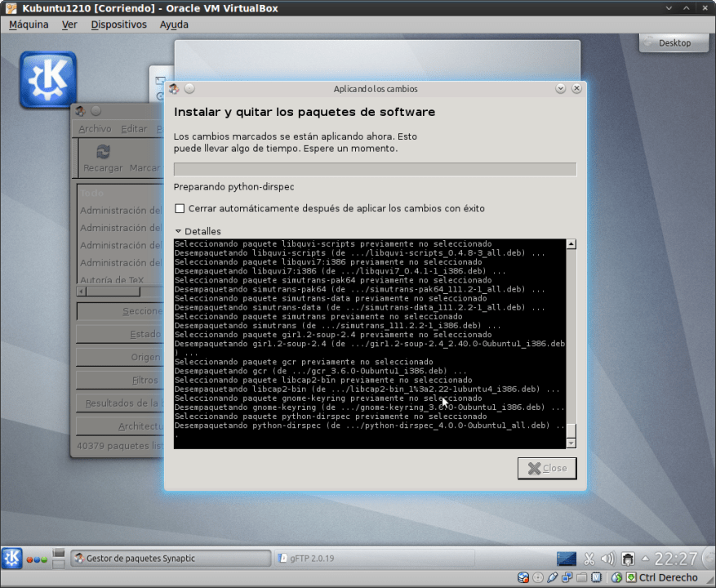Viewport: 716px width, 588px height.
Task: Show hidden system tray icons arrow
Action: tap(646, 559)
